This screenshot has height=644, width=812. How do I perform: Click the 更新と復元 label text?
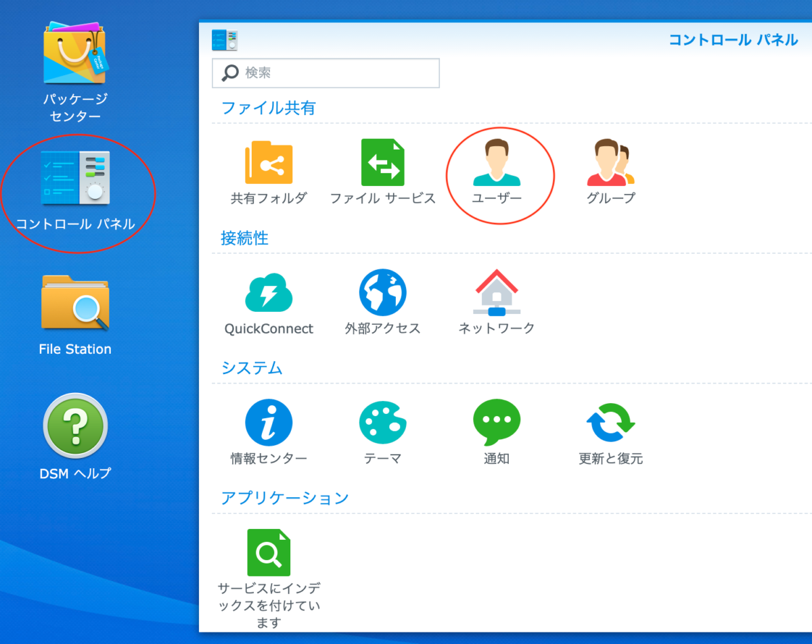point(611,458)
